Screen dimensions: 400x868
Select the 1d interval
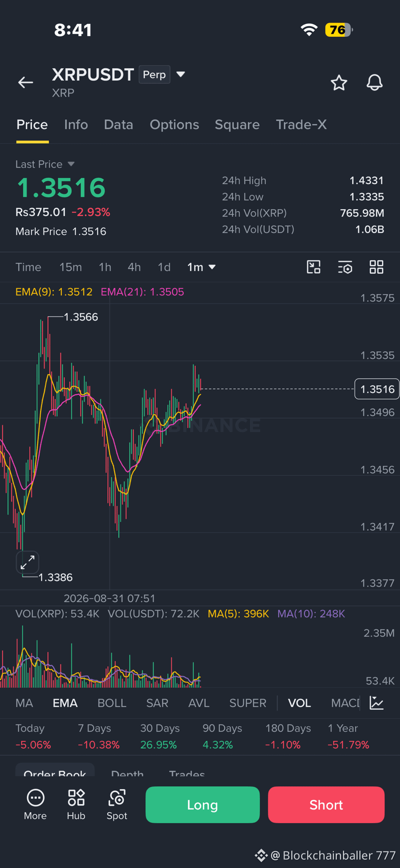pos(164,267)
